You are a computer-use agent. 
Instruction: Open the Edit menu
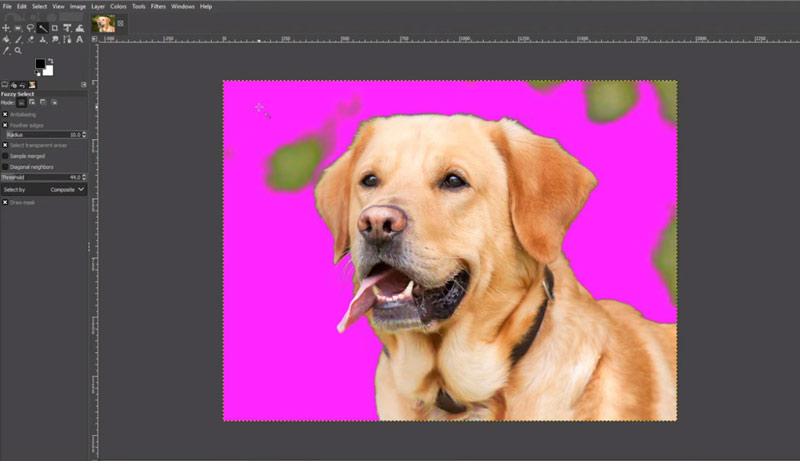point(22,7)
